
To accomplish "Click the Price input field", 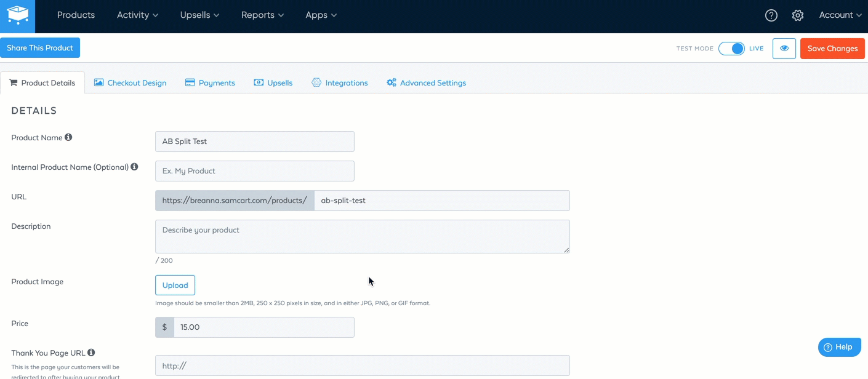I will tap(264, 327).
